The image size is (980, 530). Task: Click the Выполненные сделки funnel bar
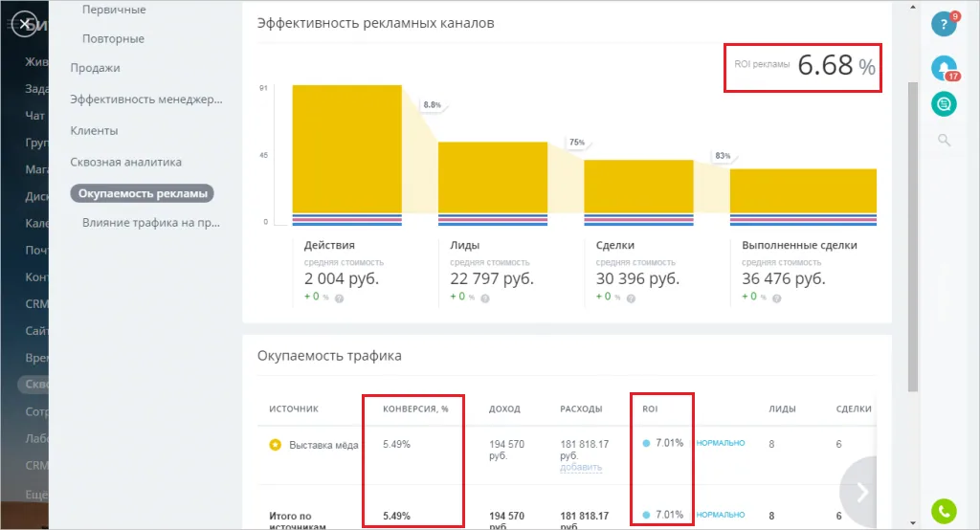tap(803, 190)
